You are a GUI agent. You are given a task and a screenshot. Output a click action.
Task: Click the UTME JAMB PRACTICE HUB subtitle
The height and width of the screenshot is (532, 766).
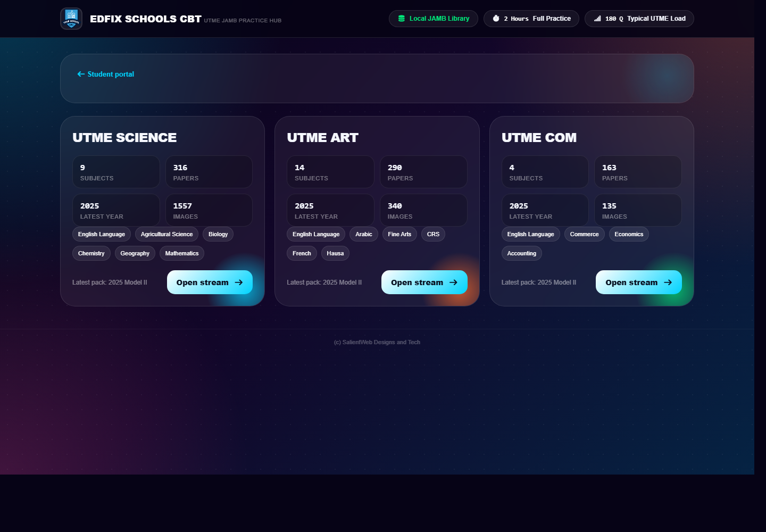[243, 21]
